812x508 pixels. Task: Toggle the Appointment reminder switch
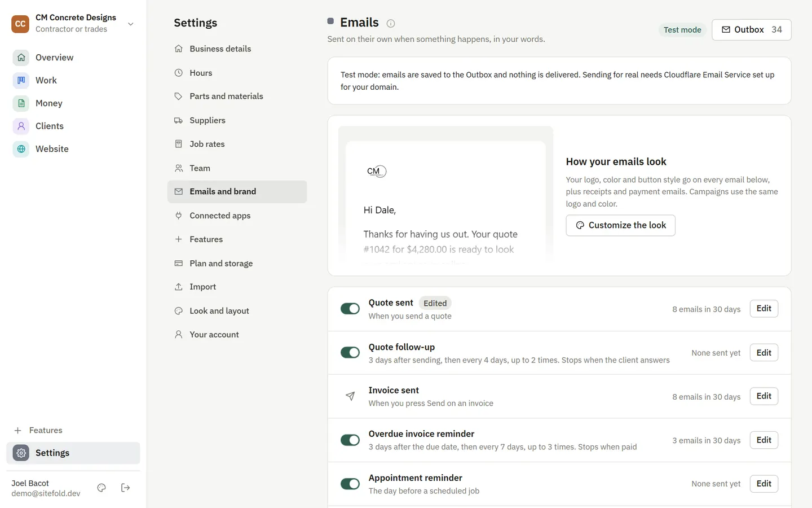pyautogui.click(x=350, y=484)
